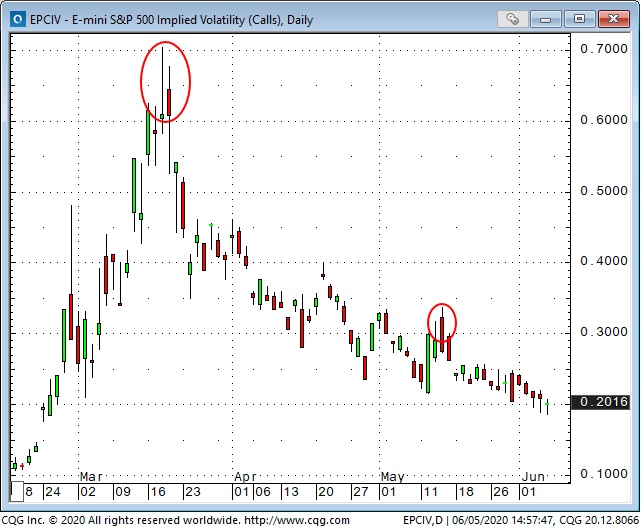The image size is (642, 528).
Task: Click the date label 11 on time axis
Action: coord(431,492)
